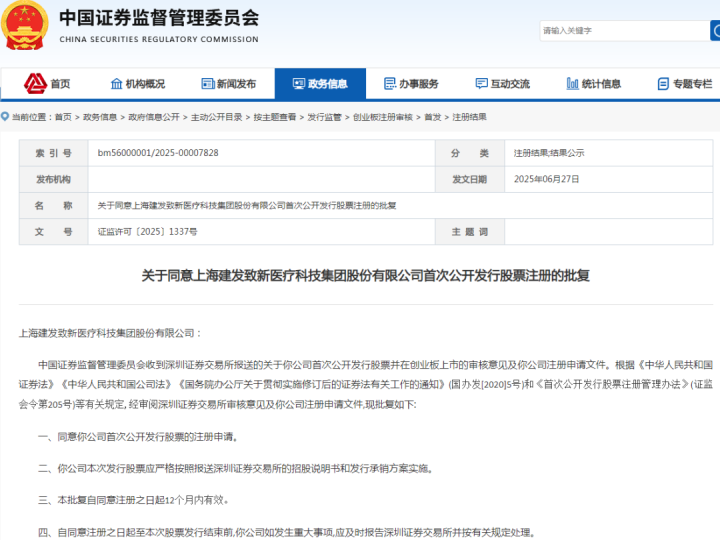Select the highlighted 政务信息 tab
Viewport: 720px width, 540px height.
[320, 84]
